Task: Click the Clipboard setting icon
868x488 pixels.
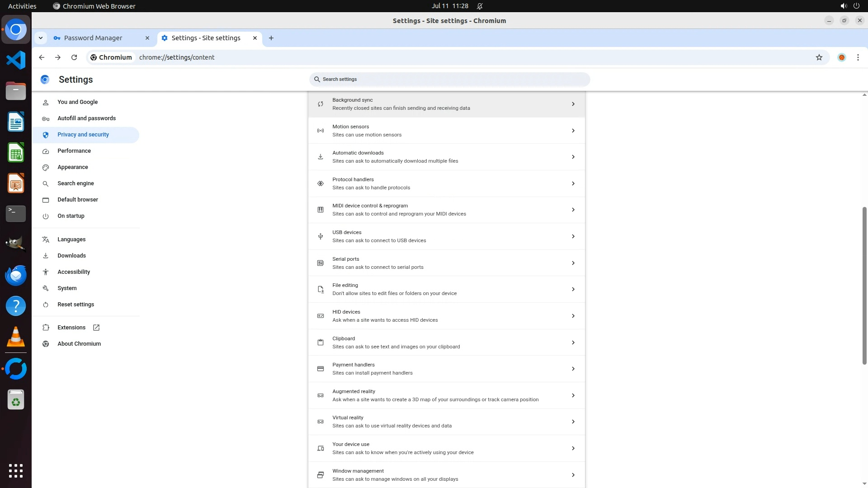Action: coord(321,343)
